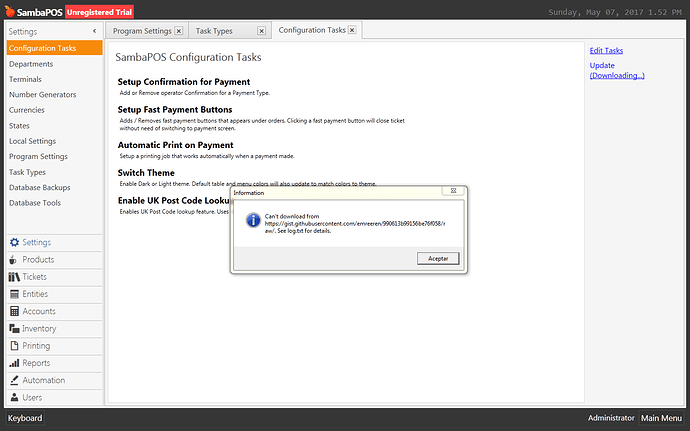Open the Printing section icon
Image resolution: width=690 pixels, height=431 pixels.
point(14,346)
